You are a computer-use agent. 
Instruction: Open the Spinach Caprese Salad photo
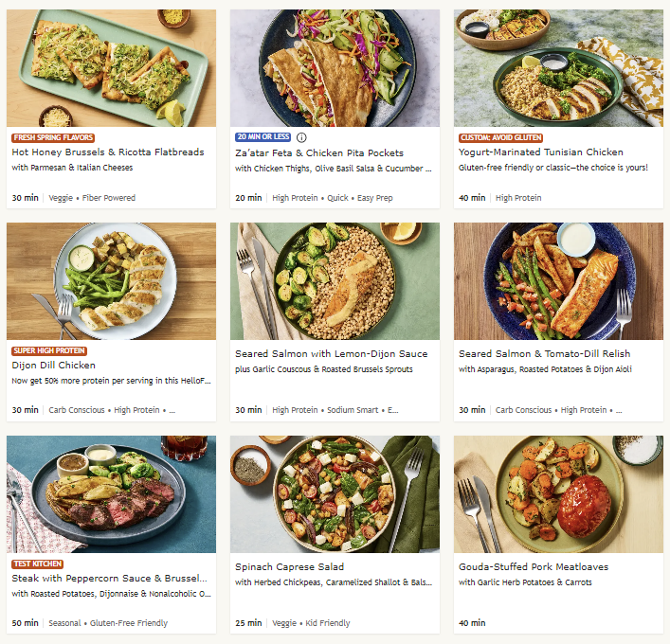click(335, 494)
